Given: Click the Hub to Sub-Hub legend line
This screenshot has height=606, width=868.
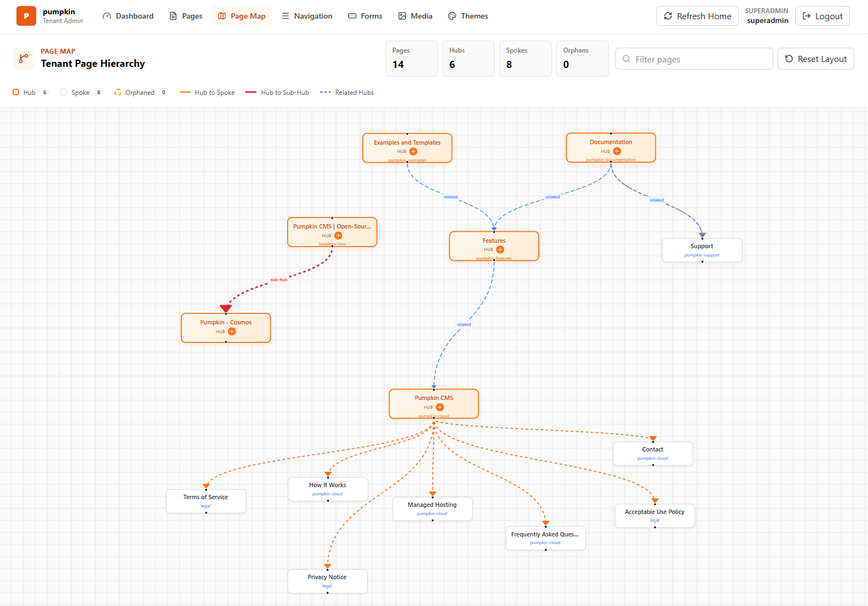Looking at the screenshot, I should (x=277, y=93).
